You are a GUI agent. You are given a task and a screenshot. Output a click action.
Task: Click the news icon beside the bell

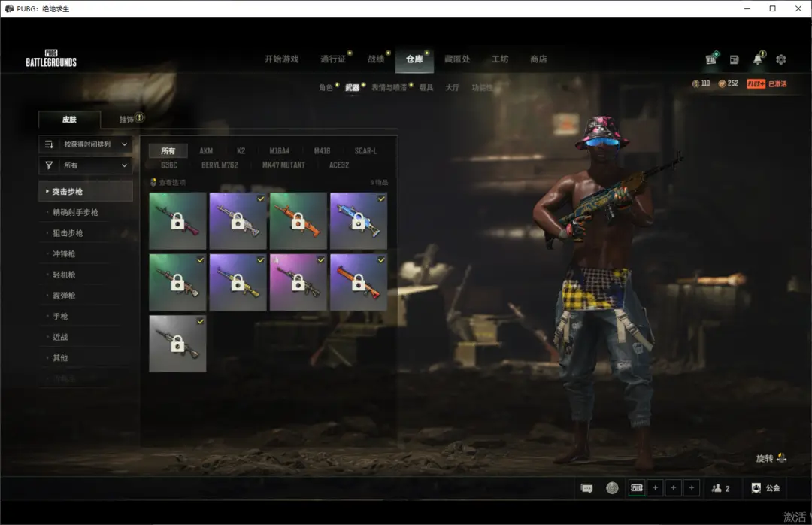click(x=734, y=59)
